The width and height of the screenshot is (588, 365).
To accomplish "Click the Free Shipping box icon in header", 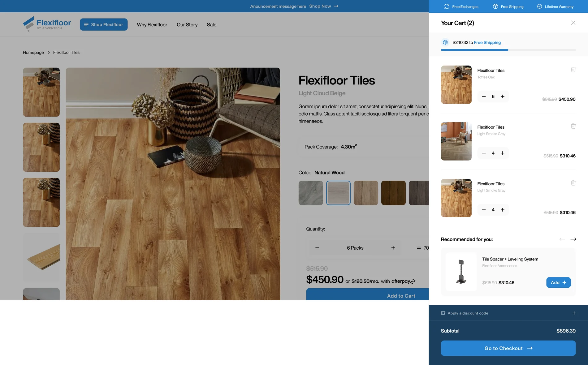I will [x=495, y=6].
